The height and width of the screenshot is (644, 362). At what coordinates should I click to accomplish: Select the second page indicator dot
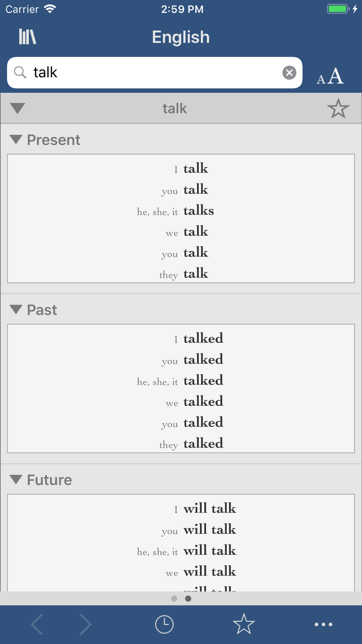[188, 598]
